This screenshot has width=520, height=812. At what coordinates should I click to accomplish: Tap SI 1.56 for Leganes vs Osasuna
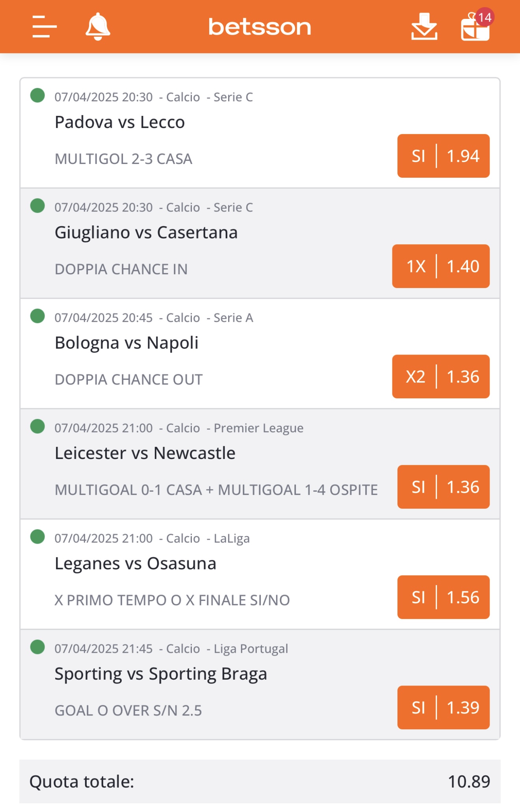pos(443,597)
